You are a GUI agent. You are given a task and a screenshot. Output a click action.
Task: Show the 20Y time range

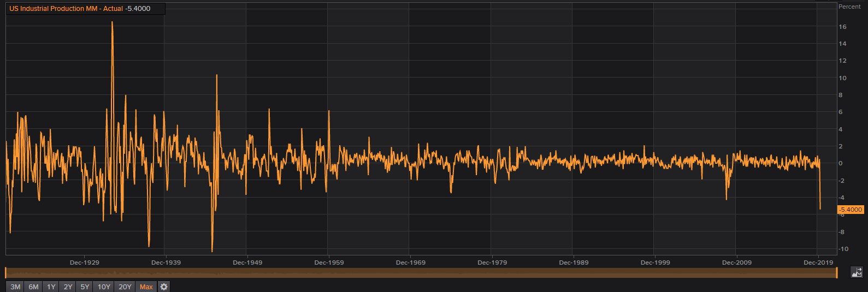click(x=125, y=287)
